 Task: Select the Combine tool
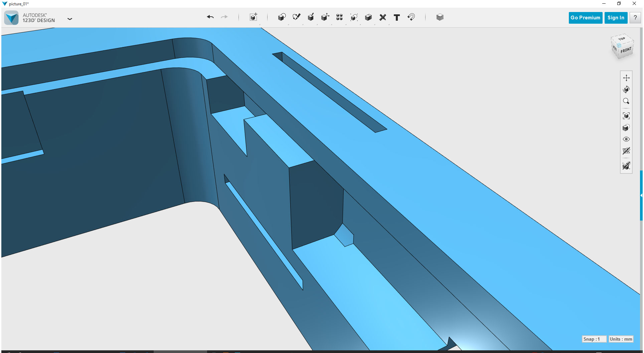[x=368, y=17]
